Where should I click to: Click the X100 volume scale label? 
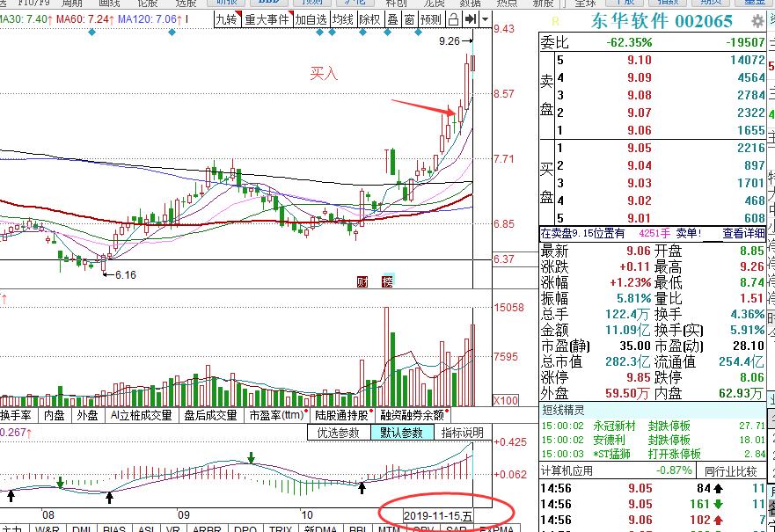[x=506, y=400]
